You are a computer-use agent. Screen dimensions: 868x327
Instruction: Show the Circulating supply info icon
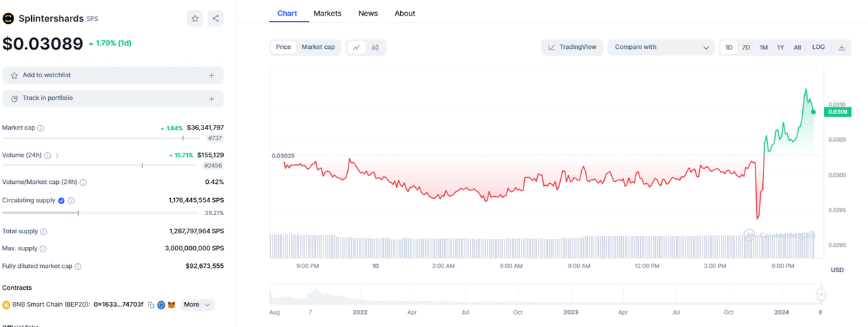(71, 201)
